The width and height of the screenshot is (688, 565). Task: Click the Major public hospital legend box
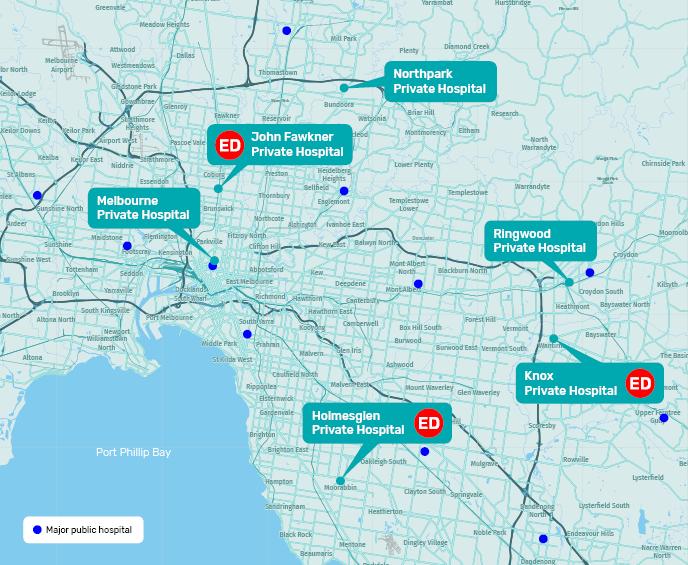pyautogui.click(x=83, y=529)
